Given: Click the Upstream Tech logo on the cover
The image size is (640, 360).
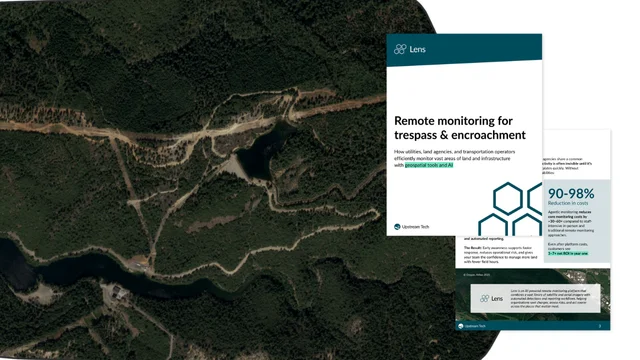Looking at the screenshot, I should click(411, 227).
